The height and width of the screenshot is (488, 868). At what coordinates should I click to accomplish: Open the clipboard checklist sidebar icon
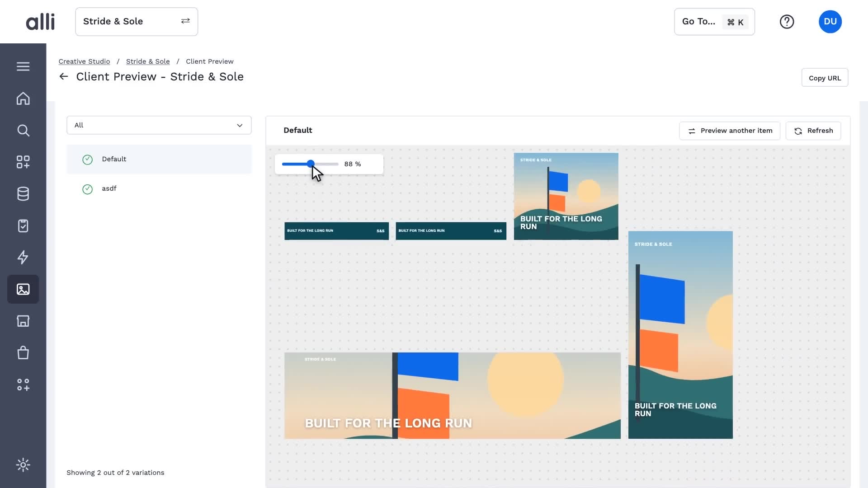pyautogui.click(x=23, y=226)
